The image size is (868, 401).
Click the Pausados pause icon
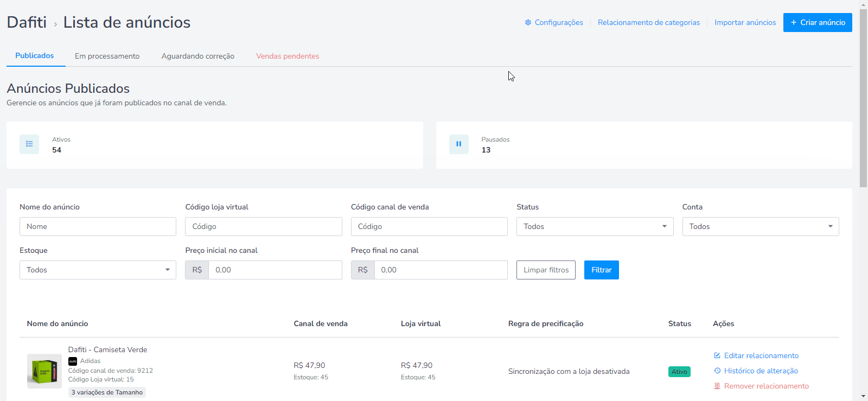pos(458,144)
